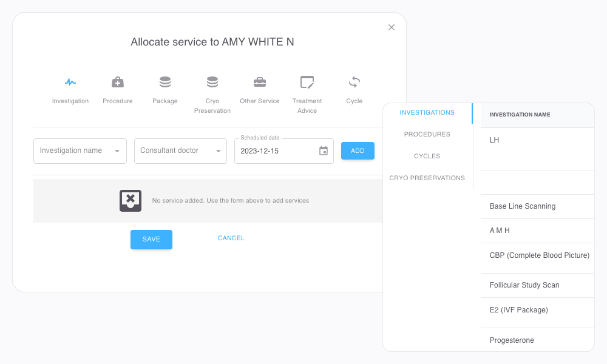
Task: Click the Scheduled date input field
Action: [x=277, y=151]
